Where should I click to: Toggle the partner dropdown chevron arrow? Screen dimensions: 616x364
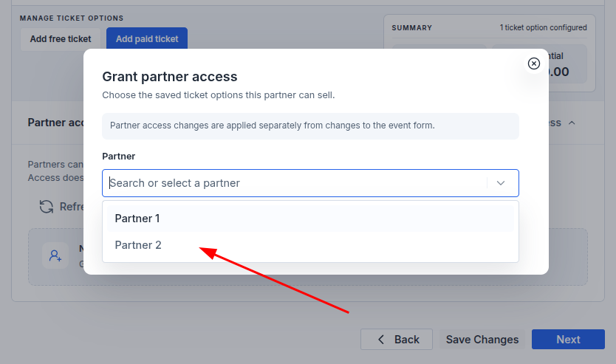501,183
